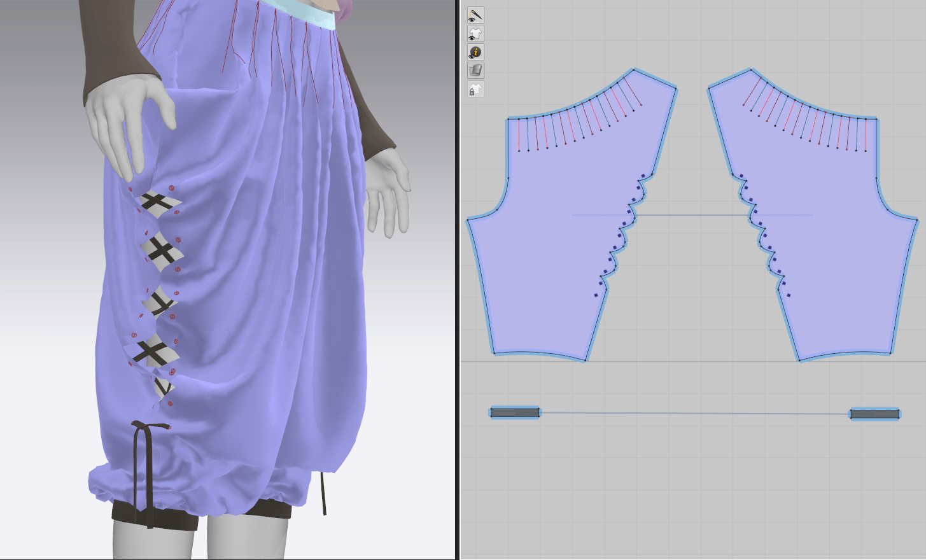Screen dimensions: 926x560
Task: Toggle garment pattern visibility shirt-eye icon
Action: (x=475, y=33)
